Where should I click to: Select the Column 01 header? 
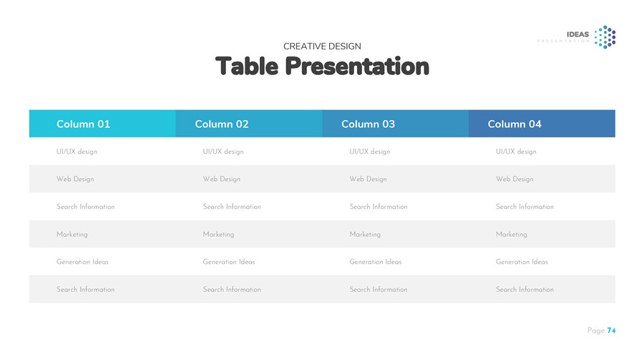pyautogui.click(x=83, y=124)
